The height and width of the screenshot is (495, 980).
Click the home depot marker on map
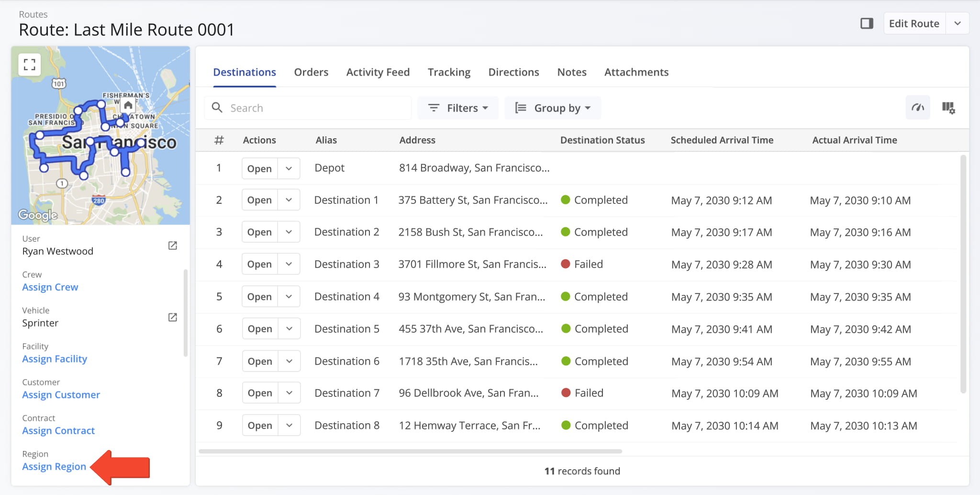[x=128, y=105]
